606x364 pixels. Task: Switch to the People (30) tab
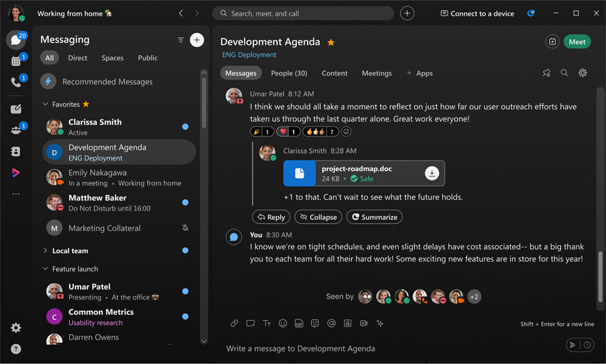click(288, 73)
